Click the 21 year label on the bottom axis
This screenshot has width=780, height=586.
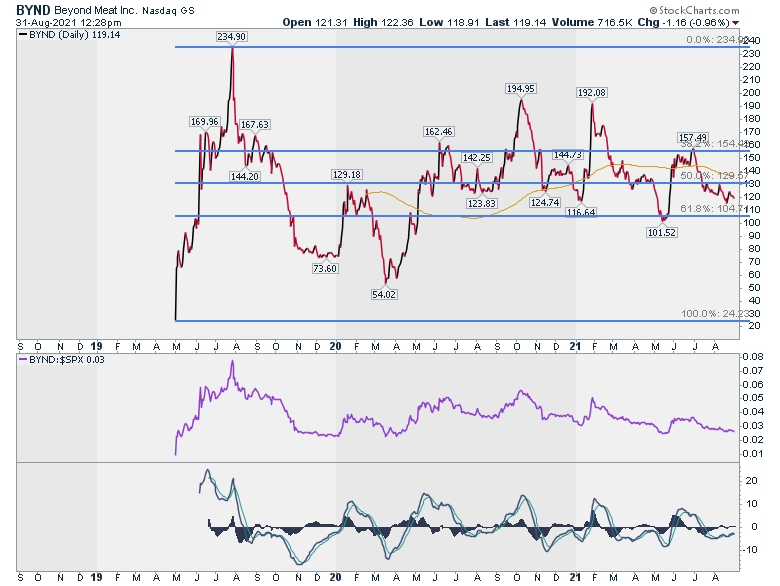pyautogui.click(x=576, y=578)
